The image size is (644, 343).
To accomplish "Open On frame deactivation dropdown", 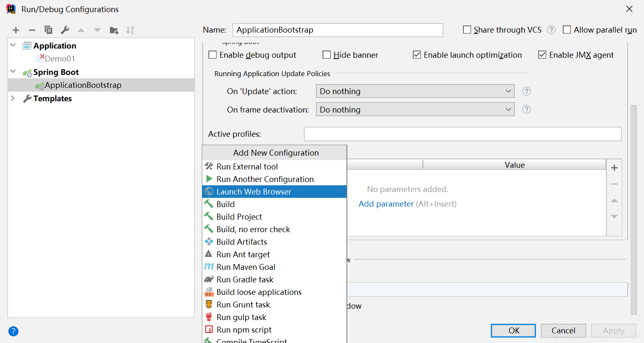I will 415,110.
